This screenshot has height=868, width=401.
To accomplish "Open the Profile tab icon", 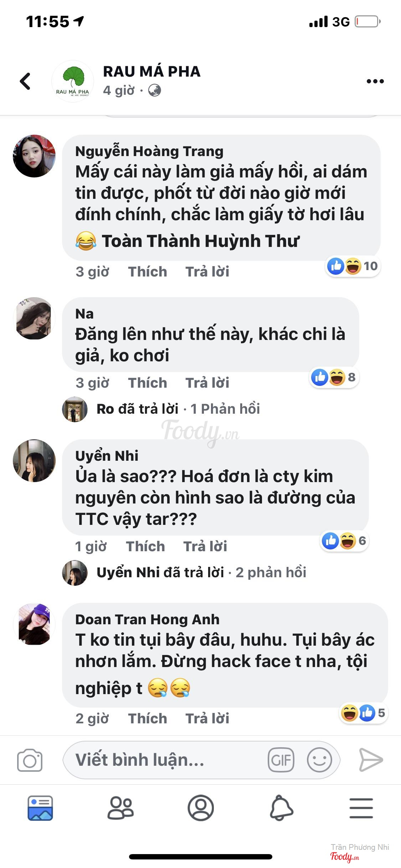I will [x=201, y=808].
